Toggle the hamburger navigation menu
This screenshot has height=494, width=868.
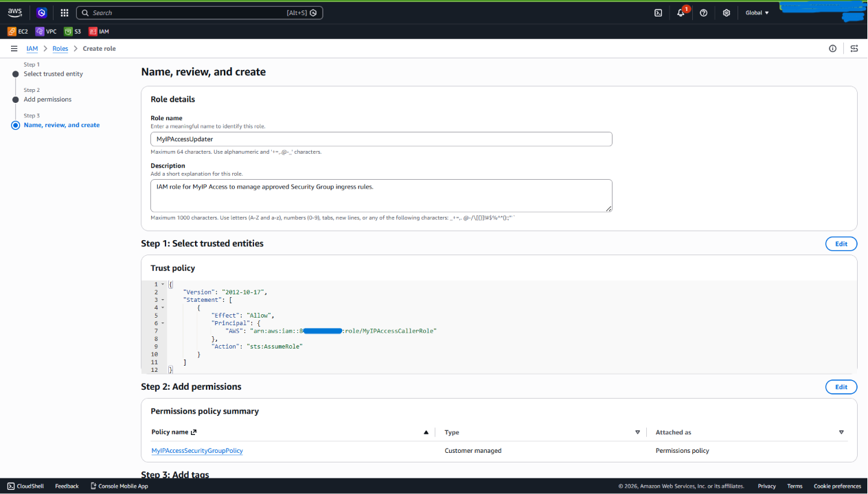(14, 49)
